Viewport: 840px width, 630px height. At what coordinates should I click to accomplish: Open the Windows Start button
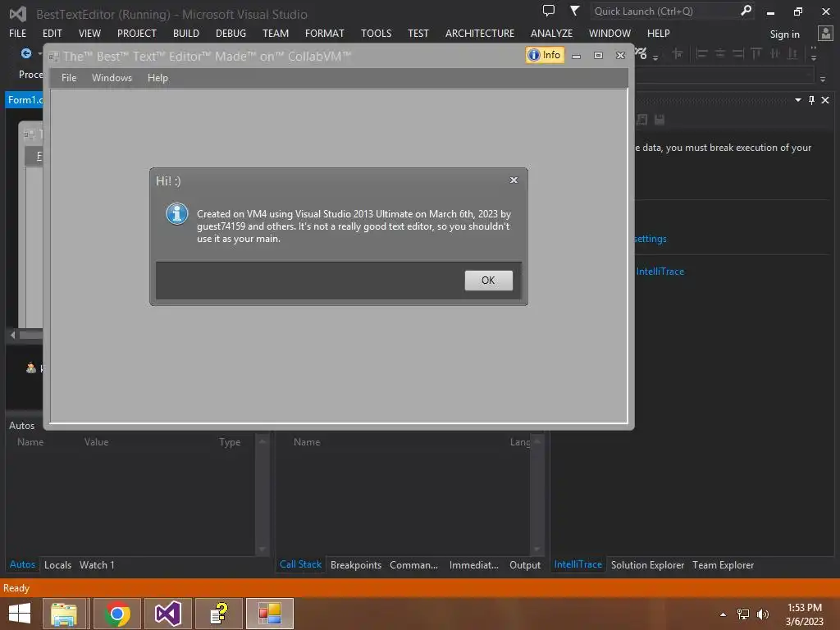pyautogui.click(x=20, y=614)
